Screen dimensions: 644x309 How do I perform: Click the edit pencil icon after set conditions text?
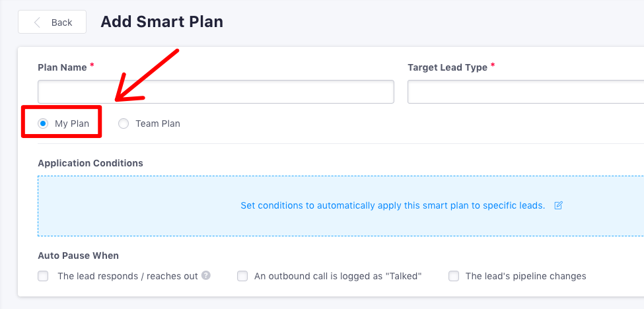coord(557,205)
